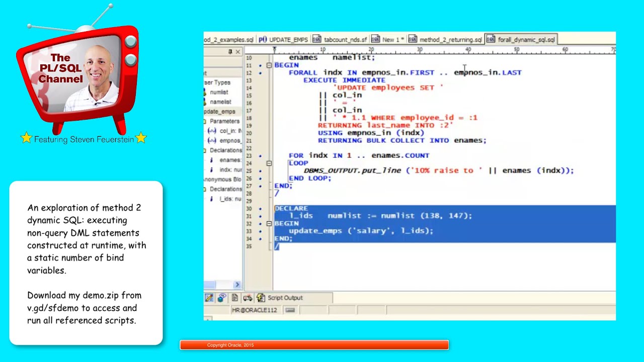This screenshot has width=644, height=362.
Task: Switch to the tabcount_nds.sf tab
Action: tap(340, 40)
